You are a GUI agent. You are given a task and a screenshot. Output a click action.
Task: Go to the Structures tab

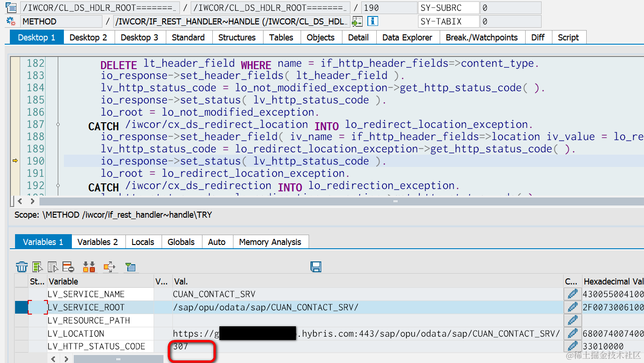point(237,37)
